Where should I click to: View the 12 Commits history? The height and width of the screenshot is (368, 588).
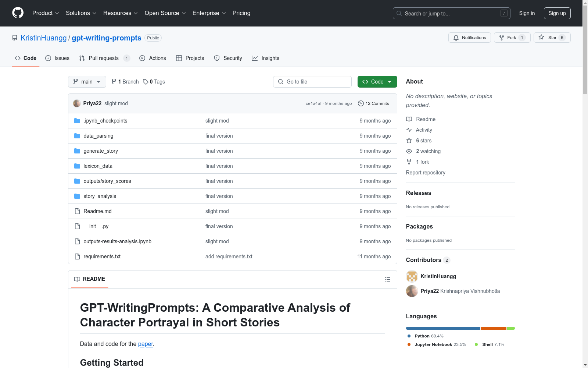[x=373, y=103]
